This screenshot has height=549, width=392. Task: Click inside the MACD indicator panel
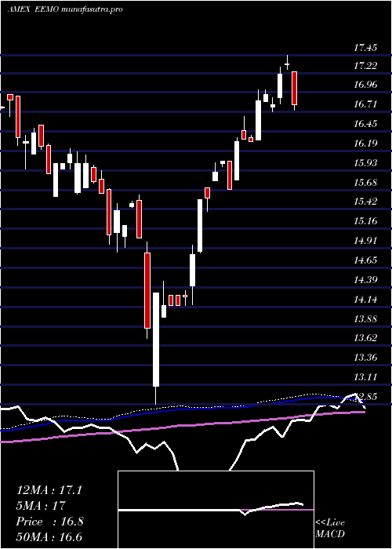[x=216, y=510]
